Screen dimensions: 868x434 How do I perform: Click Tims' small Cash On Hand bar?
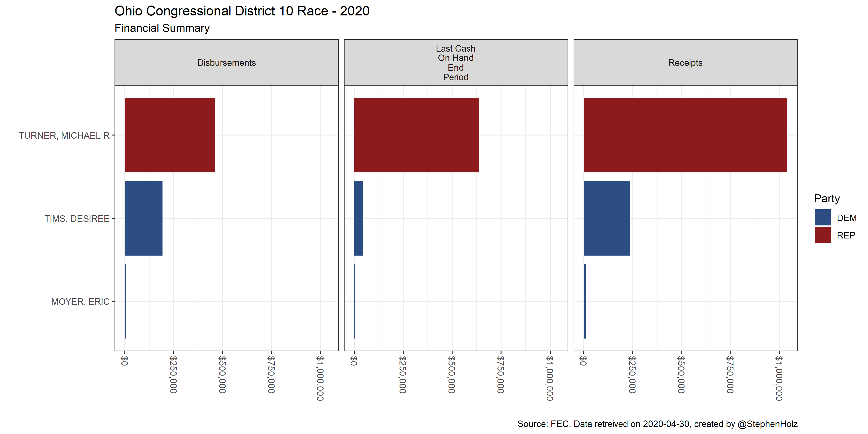[x=358, y=218]
